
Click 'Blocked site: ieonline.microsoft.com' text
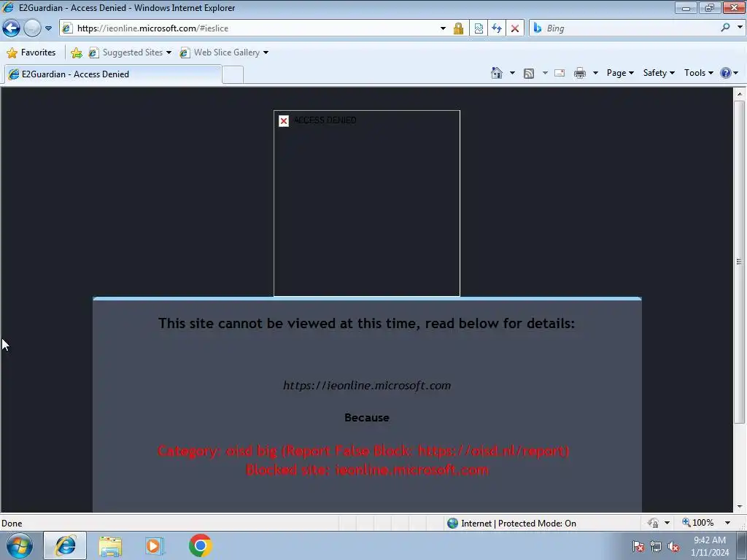coord(367,470)
